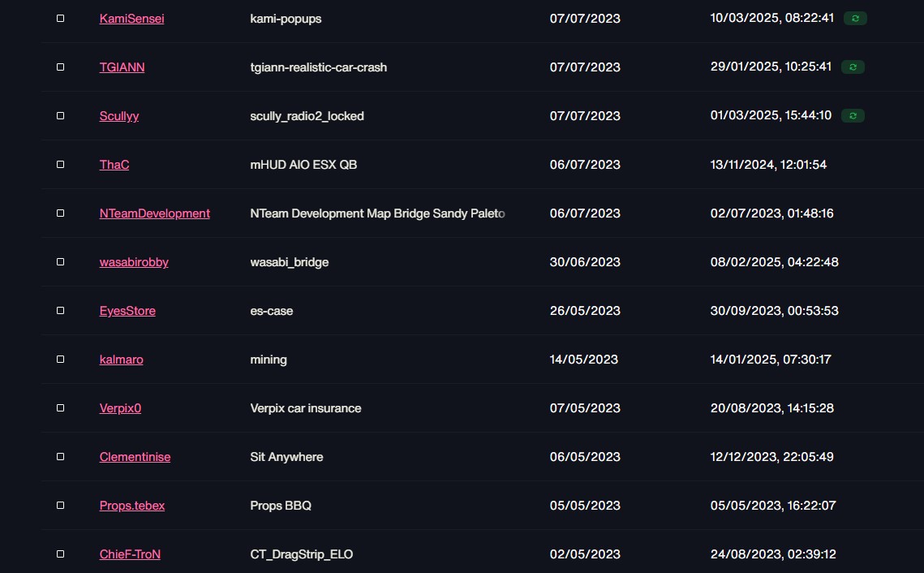Click the 24/08/2023, 02:39:12 timestamp
The image size is (924, 573).
click(773, 554)
